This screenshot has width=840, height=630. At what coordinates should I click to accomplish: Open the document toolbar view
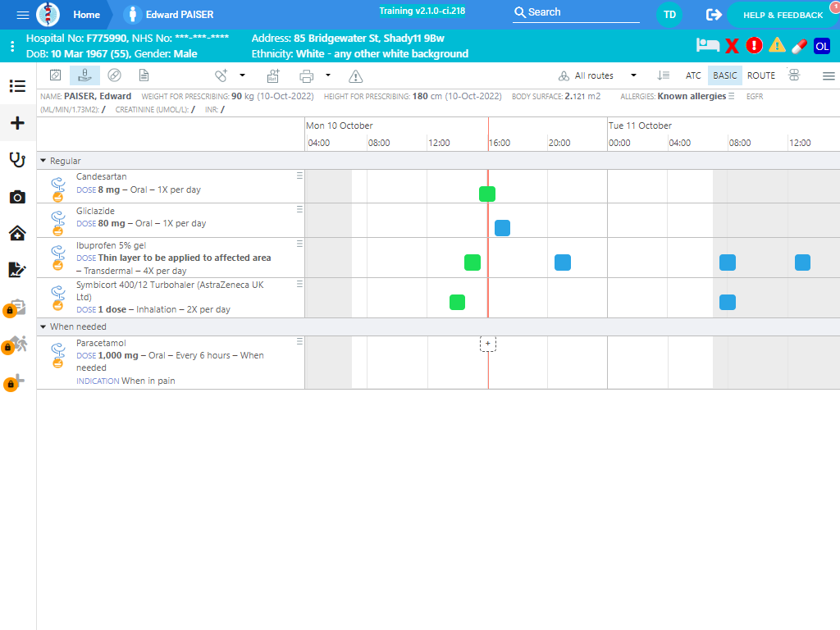pos(144,75)
